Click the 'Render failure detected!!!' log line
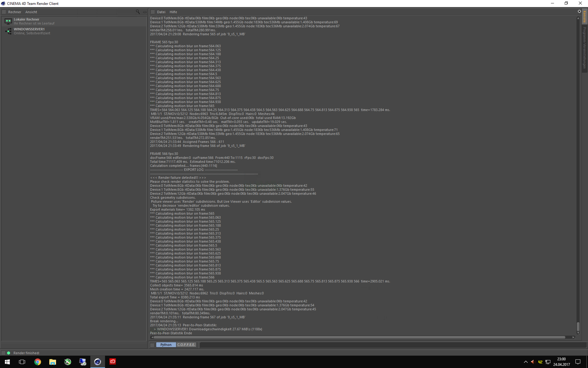 click(x=178, y=178)
